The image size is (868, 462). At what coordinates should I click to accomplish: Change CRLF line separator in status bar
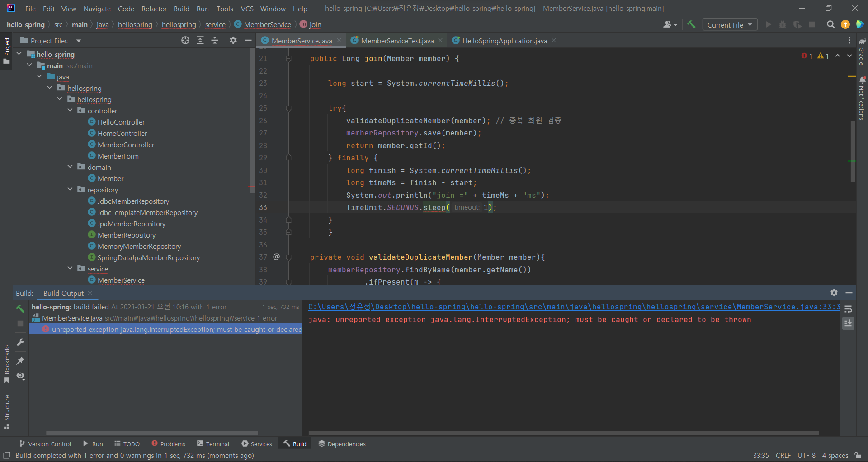click(783, 455)
